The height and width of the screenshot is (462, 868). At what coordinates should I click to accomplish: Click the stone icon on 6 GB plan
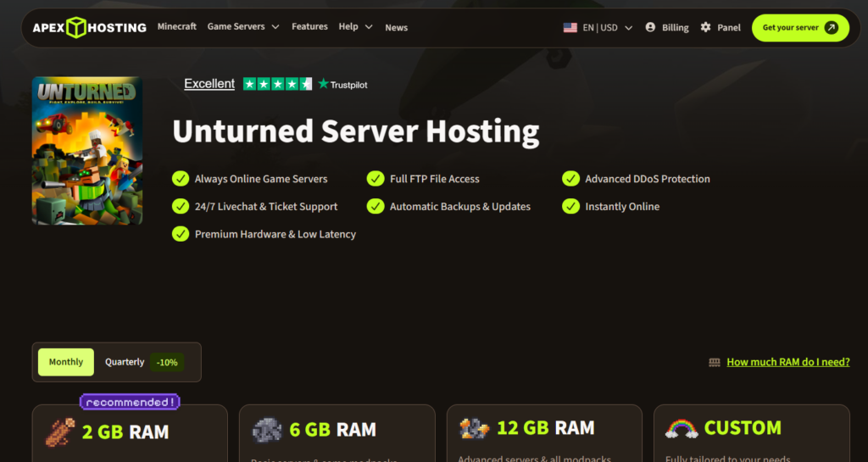(267, 430)
